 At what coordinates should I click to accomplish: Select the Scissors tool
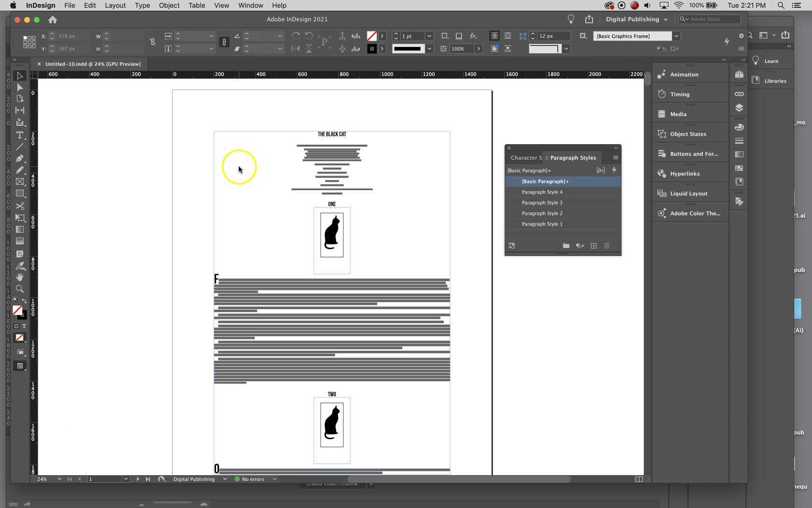pos(20,206)
